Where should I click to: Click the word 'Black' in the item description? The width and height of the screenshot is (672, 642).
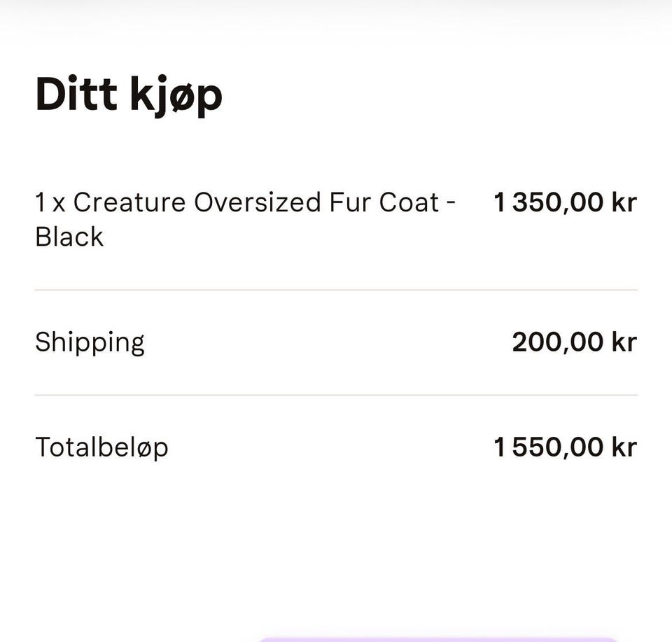click(x=69, y=237)
